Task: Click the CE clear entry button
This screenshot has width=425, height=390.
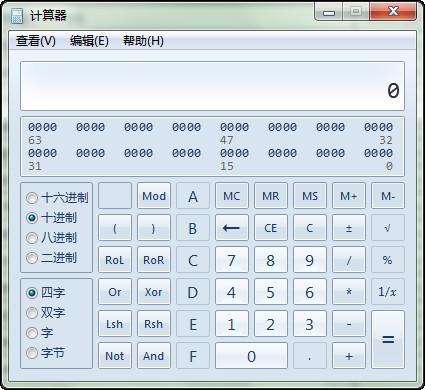Action: click(271, 228)
